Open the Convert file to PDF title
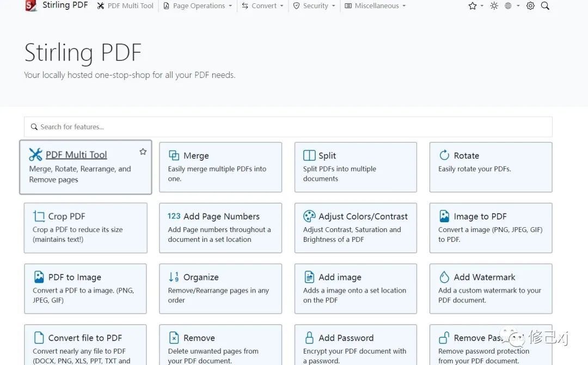This screenshot has height=365, width=588. [x=85, y=338]
